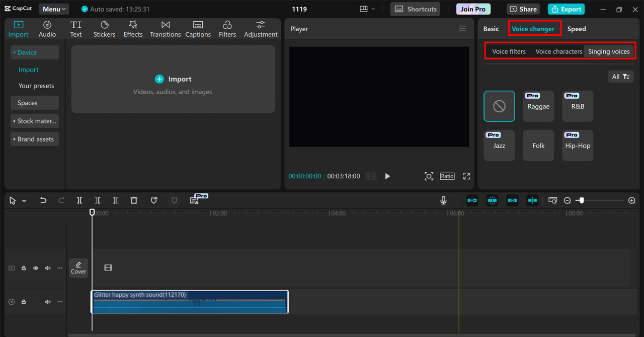This screenshot has height=337, width=644.
Task: Mute the video track
Action: click(48, 268)
